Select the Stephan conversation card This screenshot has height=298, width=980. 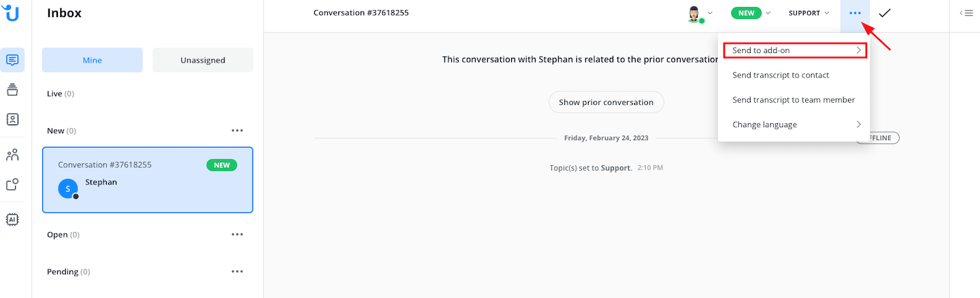click(148, 180)
